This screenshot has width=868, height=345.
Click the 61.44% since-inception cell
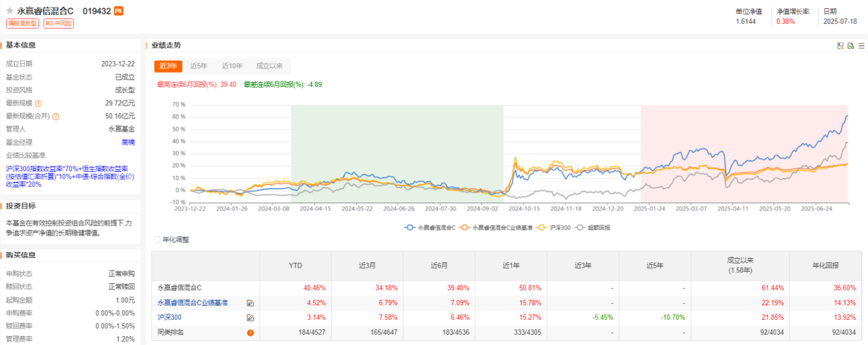pos(773,287)
